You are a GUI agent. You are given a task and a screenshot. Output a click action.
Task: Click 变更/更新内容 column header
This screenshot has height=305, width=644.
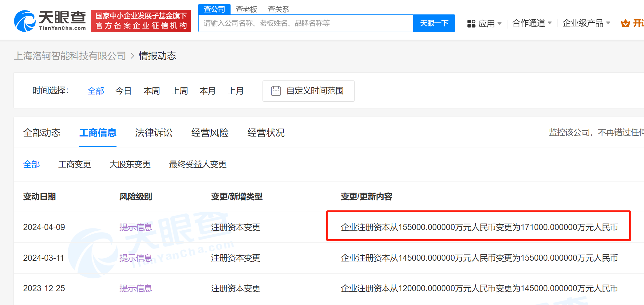point(366,197)
